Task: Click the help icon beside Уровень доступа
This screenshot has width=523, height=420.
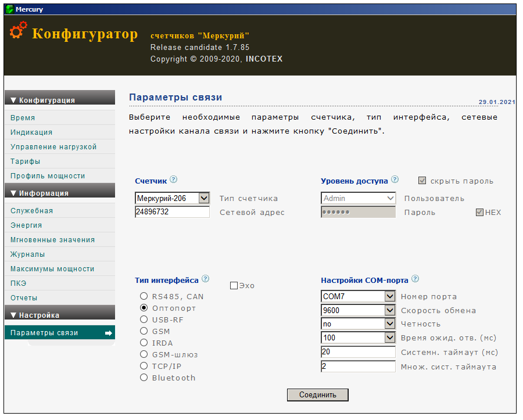Action: click(395, 180)
